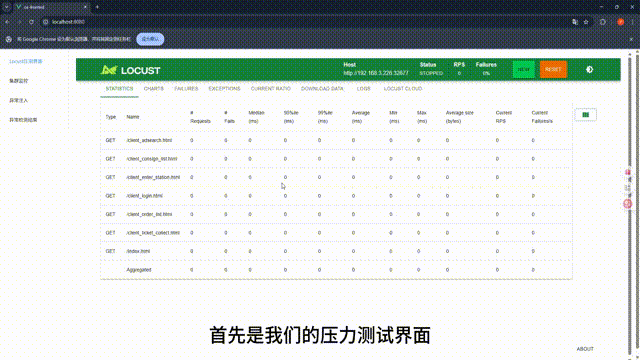Click the green NEW test button
Screen dimensions: 640x360
tap(524, 69)
